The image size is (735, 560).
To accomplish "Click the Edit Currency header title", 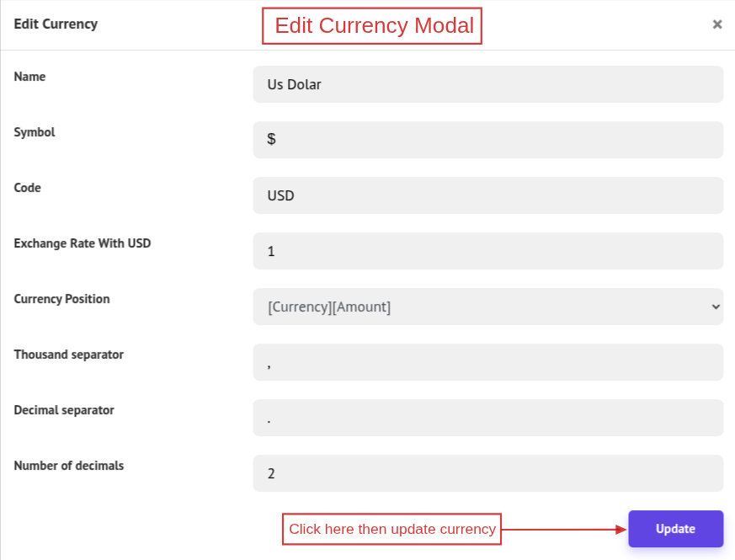I will click(56, 24).
